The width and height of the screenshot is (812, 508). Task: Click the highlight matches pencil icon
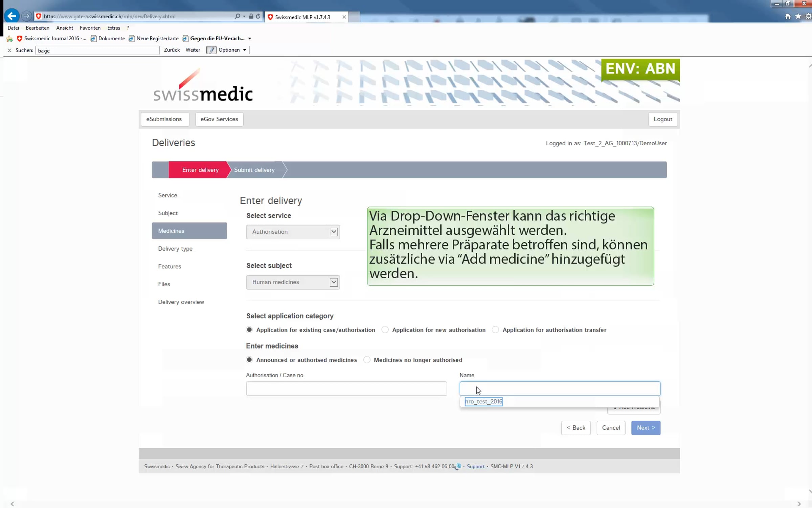click(x=211, y=50)
